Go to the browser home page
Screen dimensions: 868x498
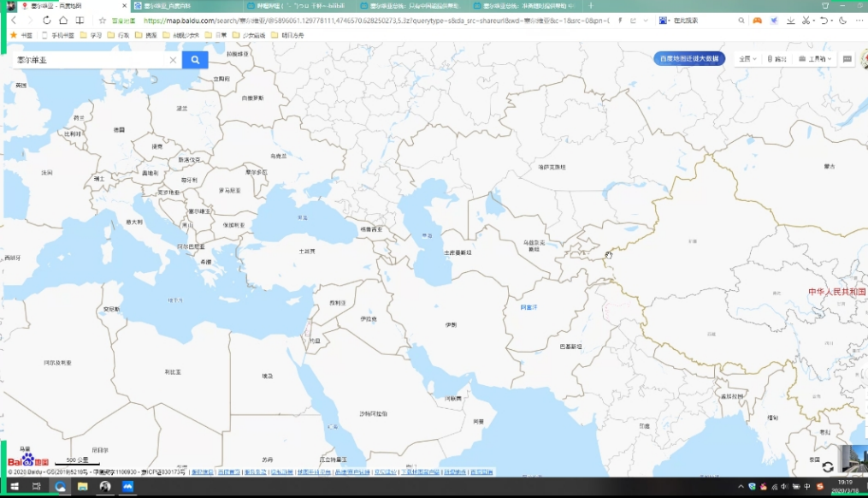click(64, 20)
